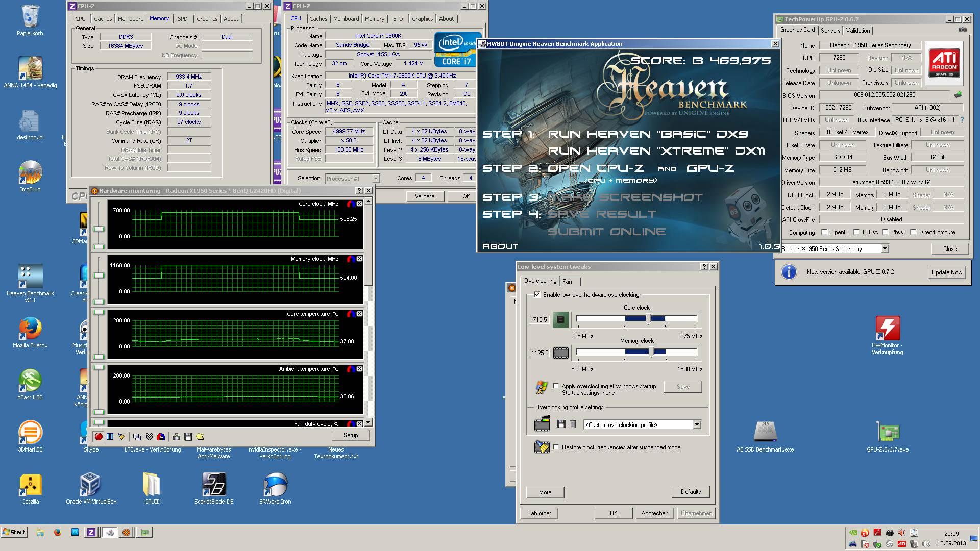Click the CPU-Z taskbar button
Viewport: 980px width, 551px height.
pyautogui.click(x=91, y=532)
